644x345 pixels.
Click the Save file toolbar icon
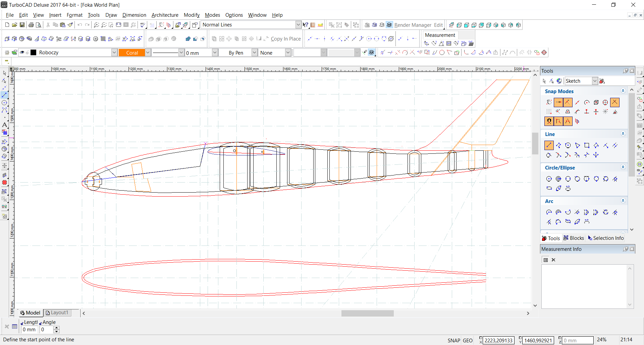point(22,25)
